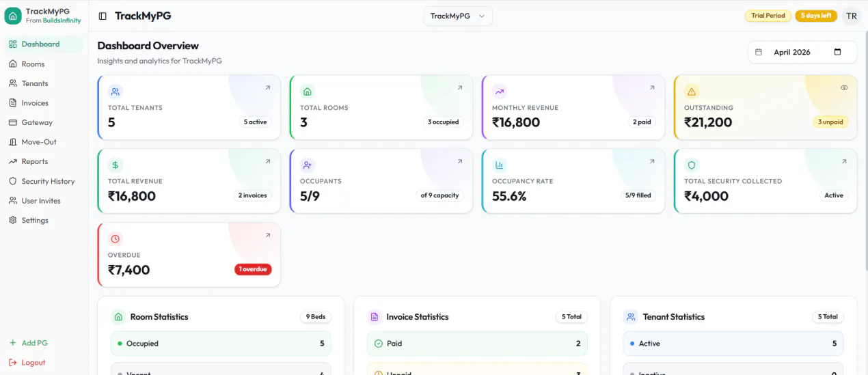The image size is (868, 375).
Task: Open the TR user avatar menu
Action: click(852, 16)
